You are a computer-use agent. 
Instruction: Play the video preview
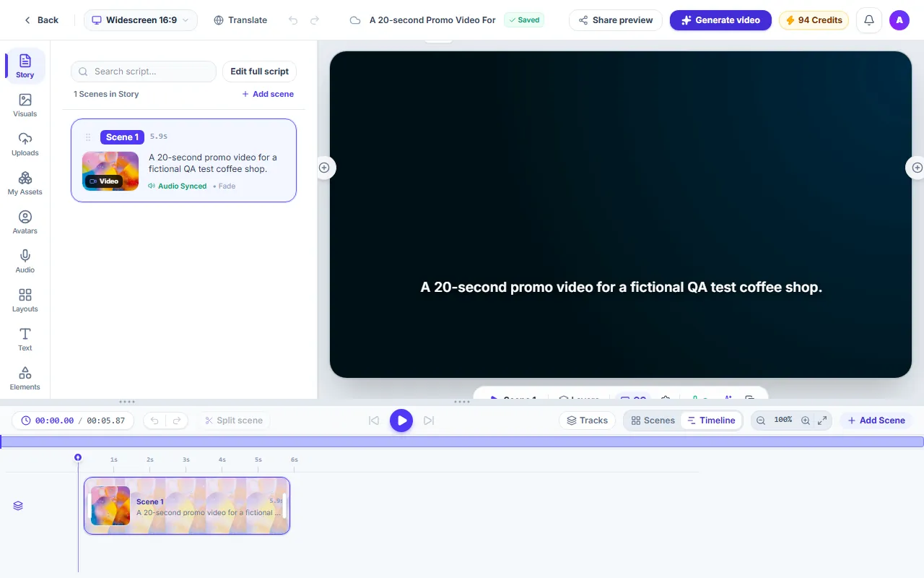401,420
